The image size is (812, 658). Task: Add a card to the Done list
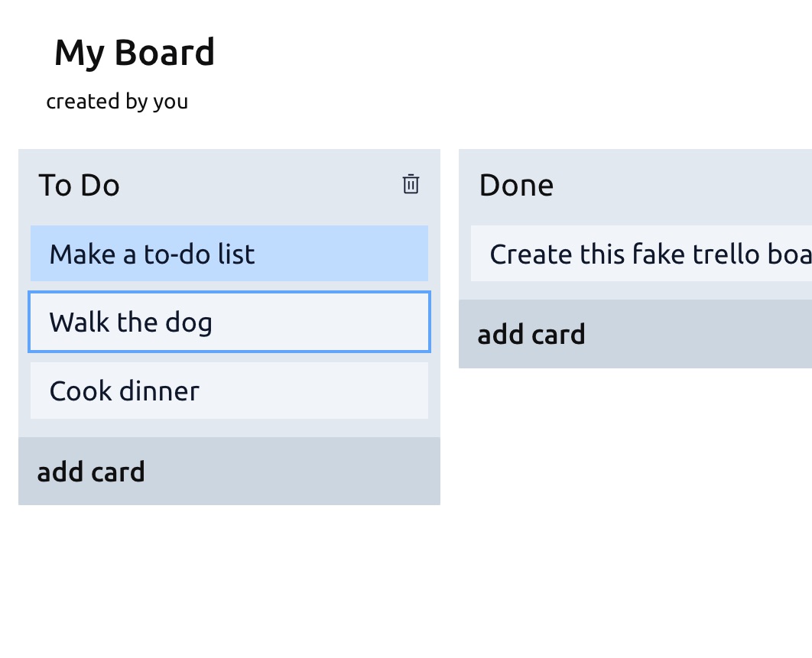tap(635, 334)
